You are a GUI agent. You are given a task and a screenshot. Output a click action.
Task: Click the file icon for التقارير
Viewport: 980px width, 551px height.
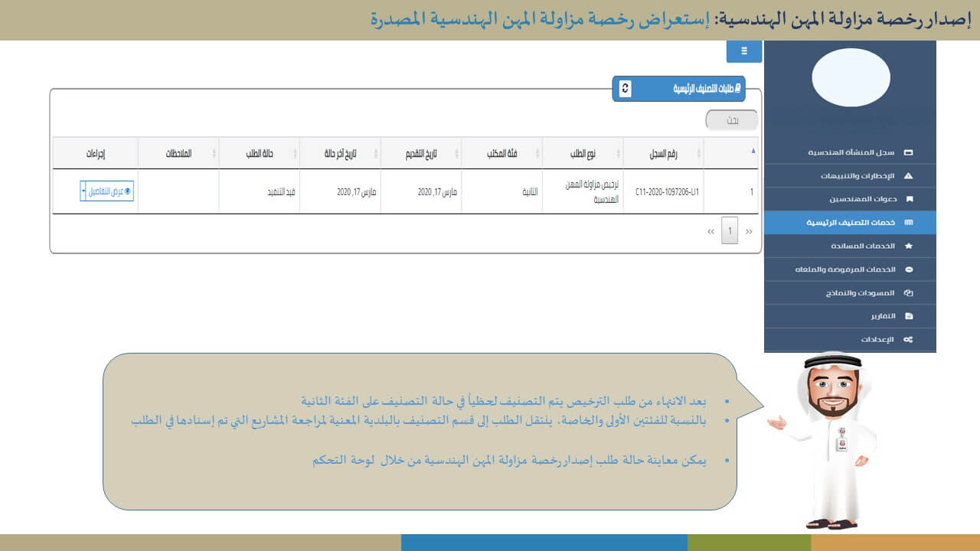tap(909, 316)
